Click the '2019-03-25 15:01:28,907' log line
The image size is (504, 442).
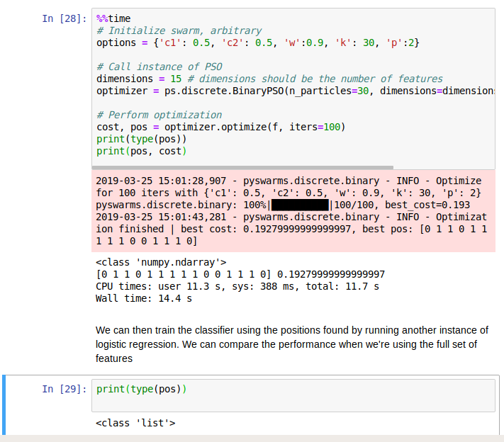(x=289, y=181)
